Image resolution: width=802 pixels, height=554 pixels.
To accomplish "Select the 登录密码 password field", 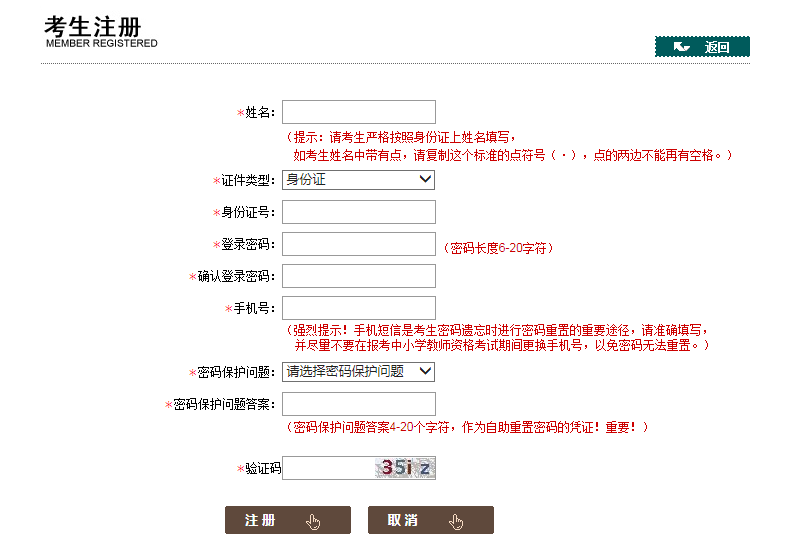I will 358,244.
